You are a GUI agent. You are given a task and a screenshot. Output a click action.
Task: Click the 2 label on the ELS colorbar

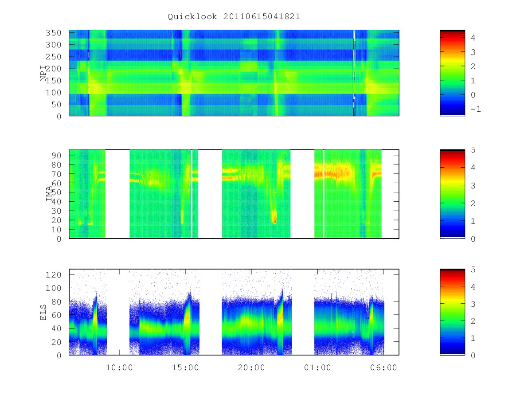[x=473, y=321]
